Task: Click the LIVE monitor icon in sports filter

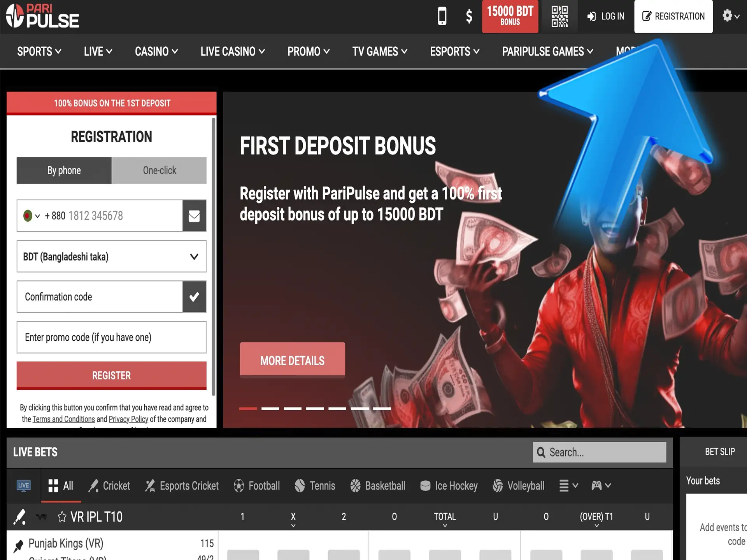Action: (x=23, y=486)
